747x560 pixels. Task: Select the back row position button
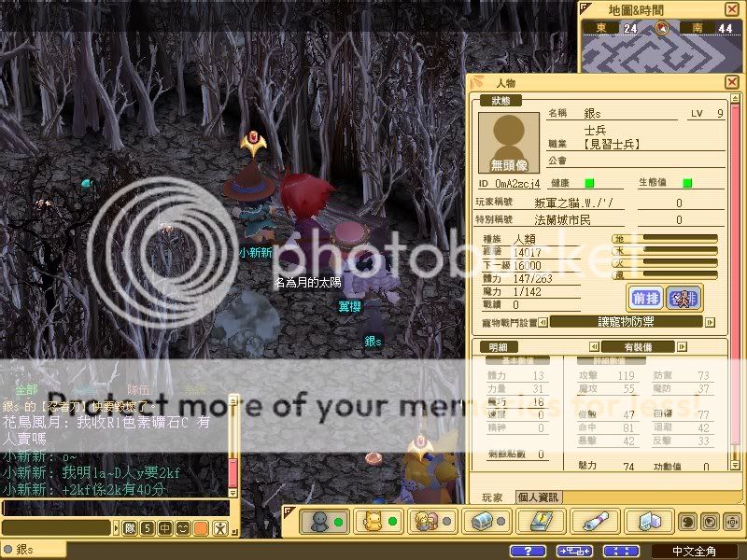684,298
